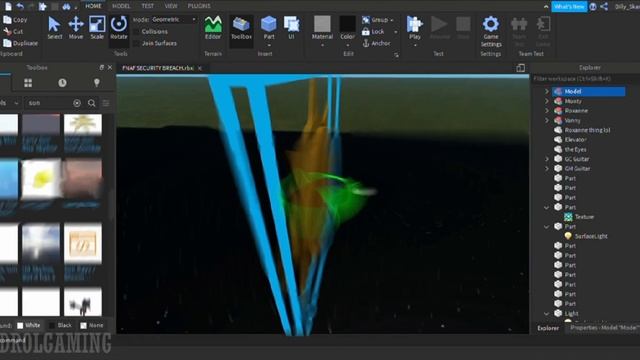Switch to the HOME ribbon tab
640x360 pixels.
tap(93, 6)
